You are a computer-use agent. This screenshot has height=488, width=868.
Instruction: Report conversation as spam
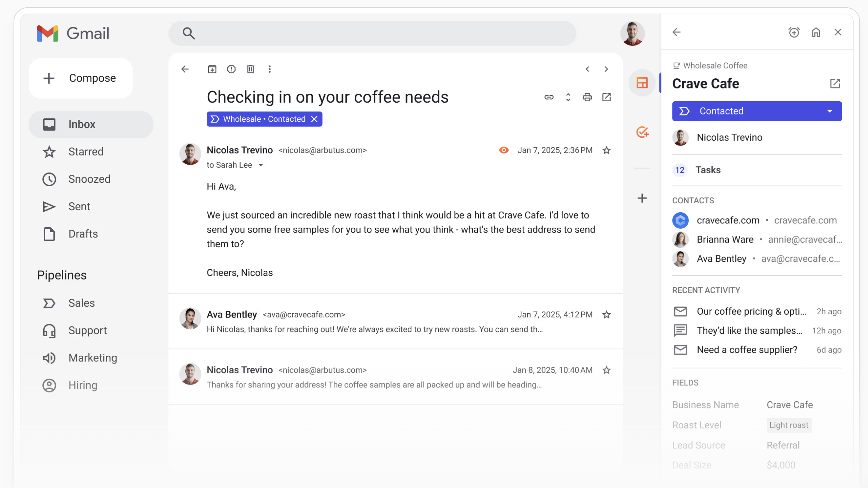coord(231,69)
